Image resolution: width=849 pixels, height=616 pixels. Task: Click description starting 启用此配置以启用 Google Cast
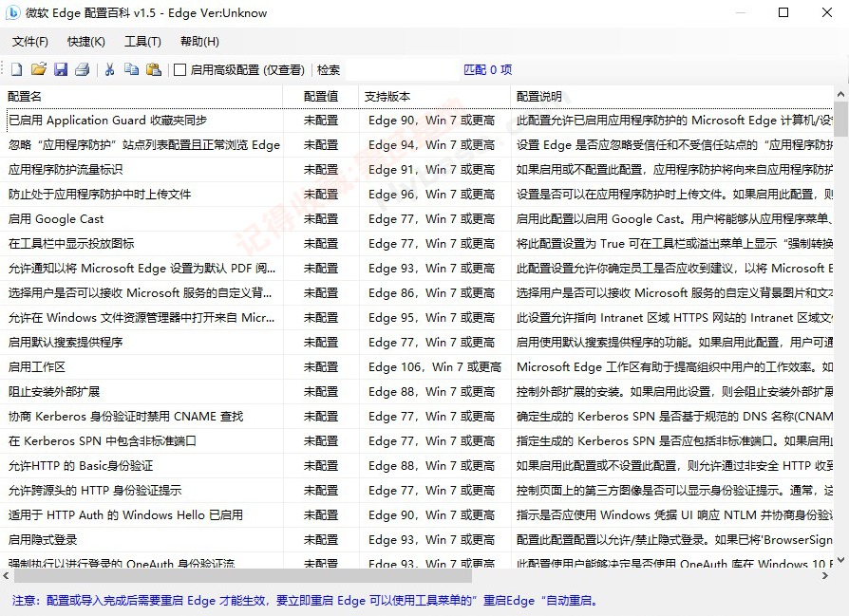(x=674, y=219)
